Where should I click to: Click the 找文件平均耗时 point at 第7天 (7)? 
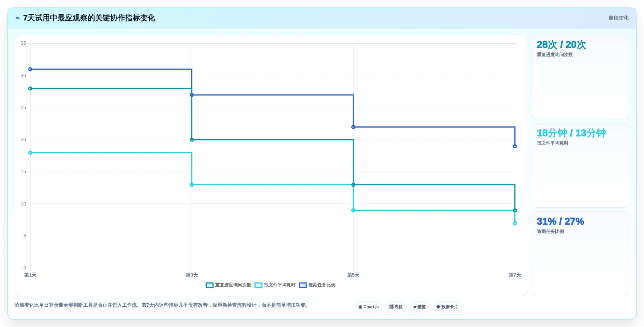click(x=515, y=223)
